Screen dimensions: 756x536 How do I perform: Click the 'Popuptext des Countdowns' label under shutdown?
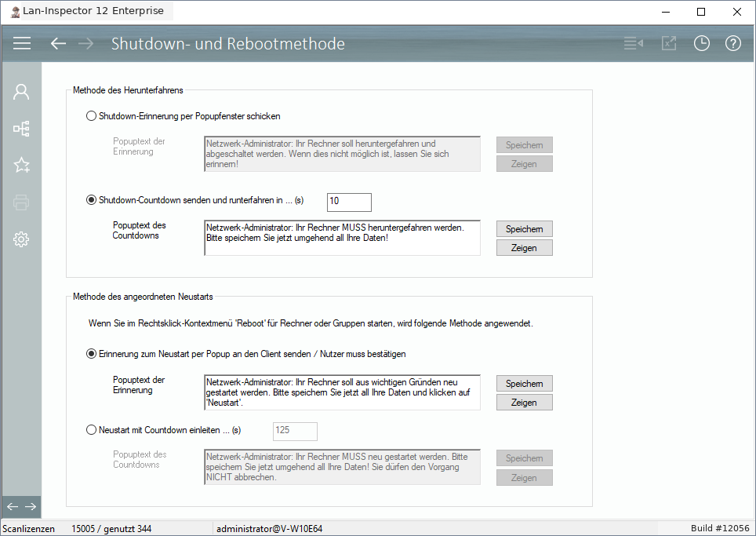tap(140, 230)
